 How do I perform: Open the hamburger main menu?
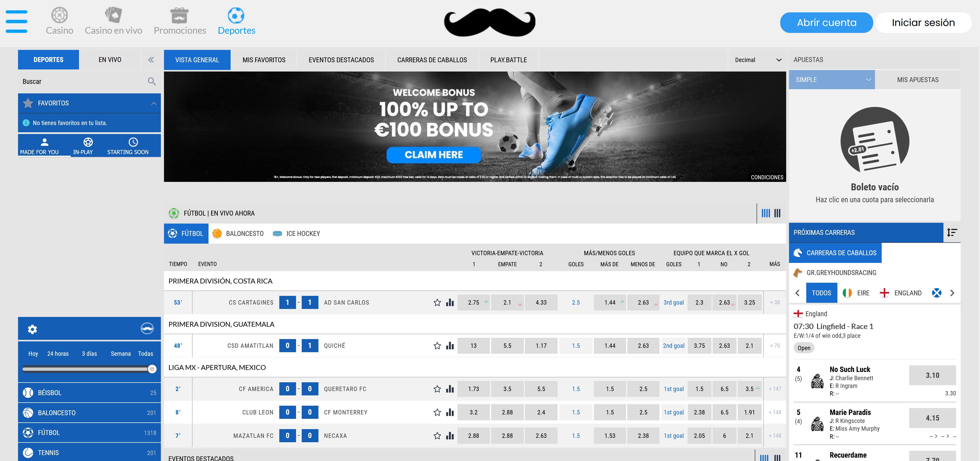pos(16,22)
